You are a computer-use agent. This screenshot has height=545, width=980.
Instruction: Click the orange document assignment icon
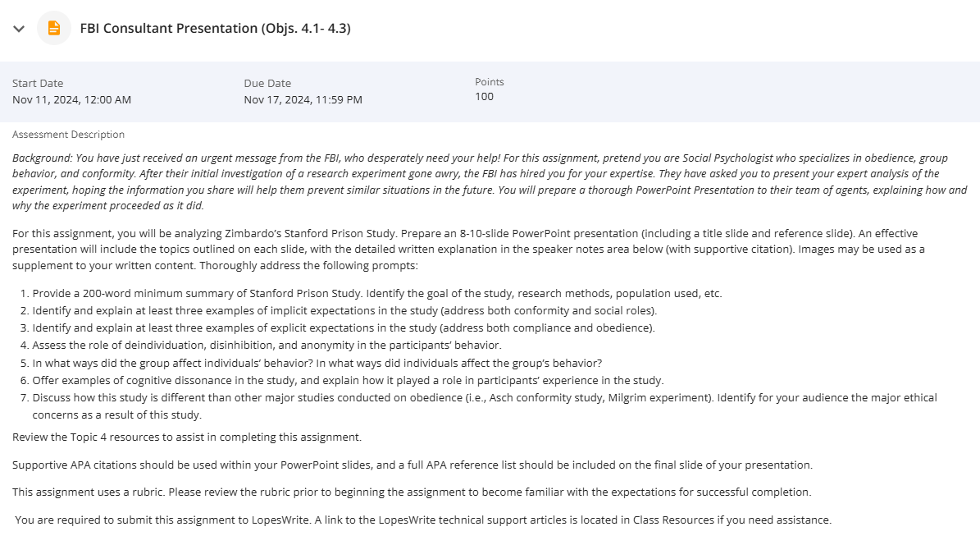[x=54, y=28]
